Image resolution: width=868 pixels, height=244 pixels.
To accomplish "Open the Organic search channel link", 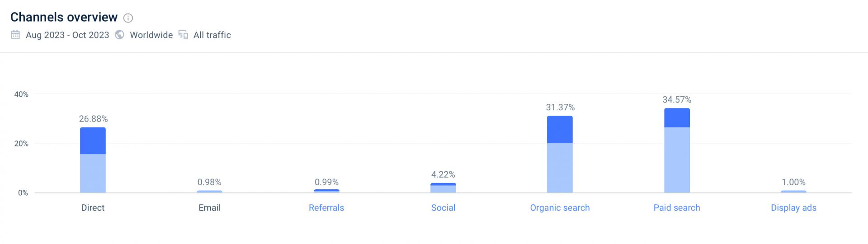I will (x=560, y=208).
